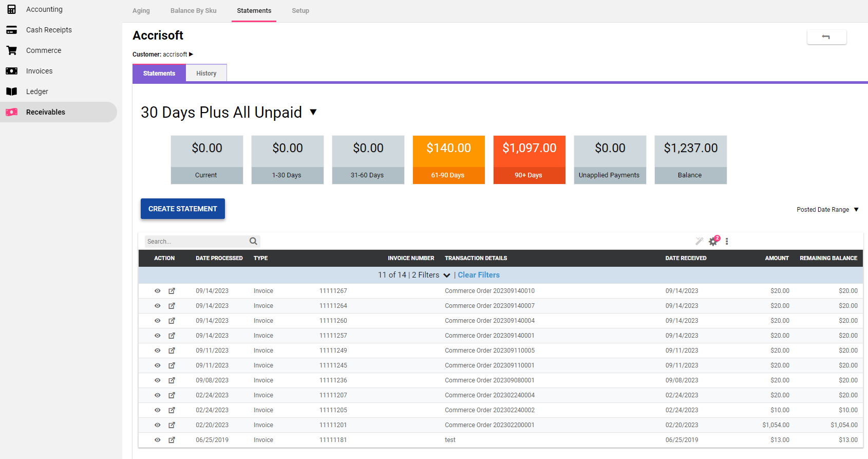
Task: Open the three-dot more options menu
Action: (x=727, y=241)
